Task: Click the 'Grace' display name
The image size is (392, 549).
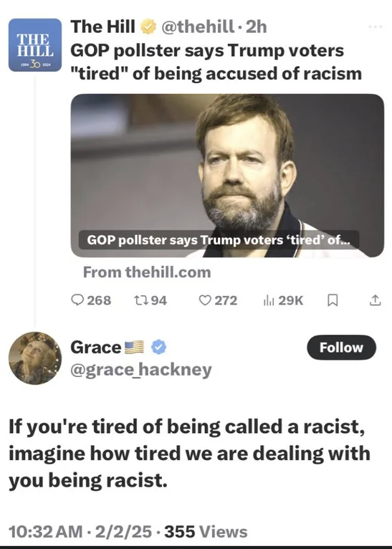Action: click(x=95, y=348)
